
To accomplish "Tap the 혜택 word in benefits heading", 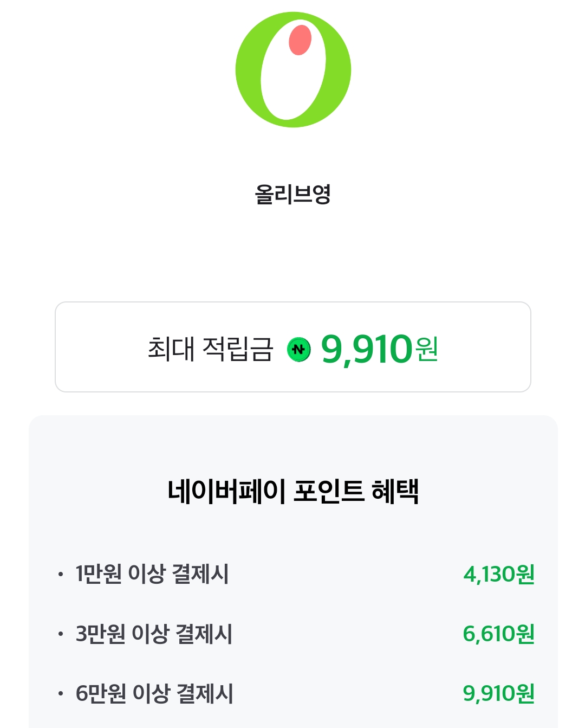I will 395,491.
